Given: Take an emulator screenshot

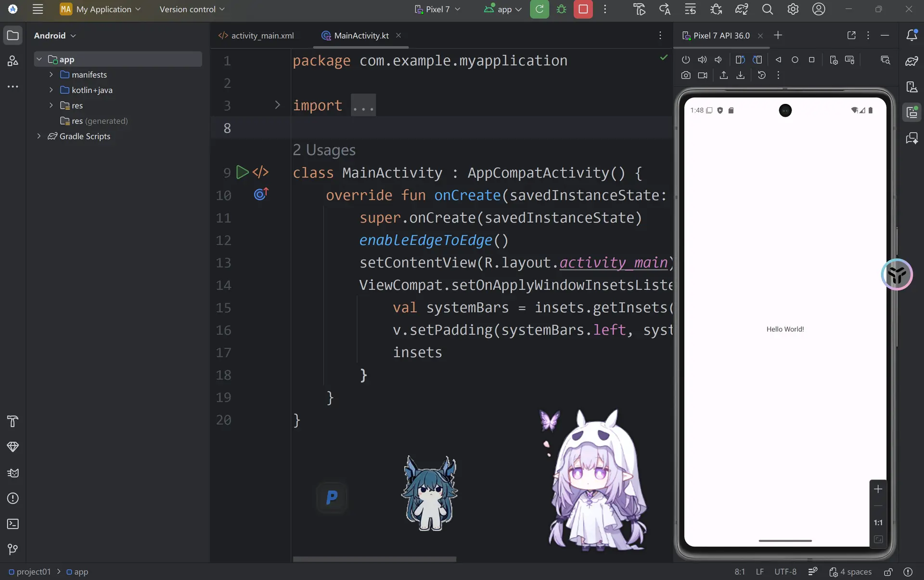Looking at the screenshot, I should 686,75.
